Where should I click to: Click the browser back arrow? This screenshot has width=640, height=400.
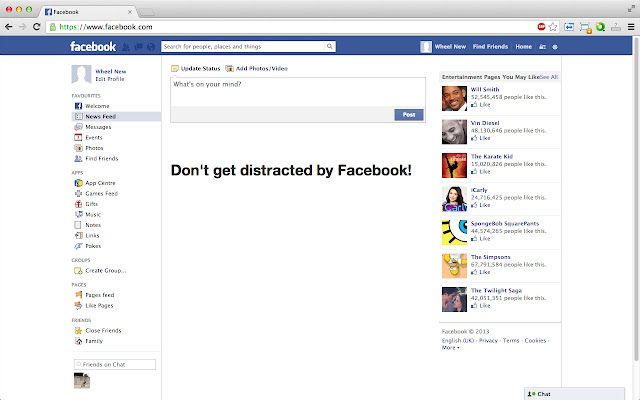9,27
